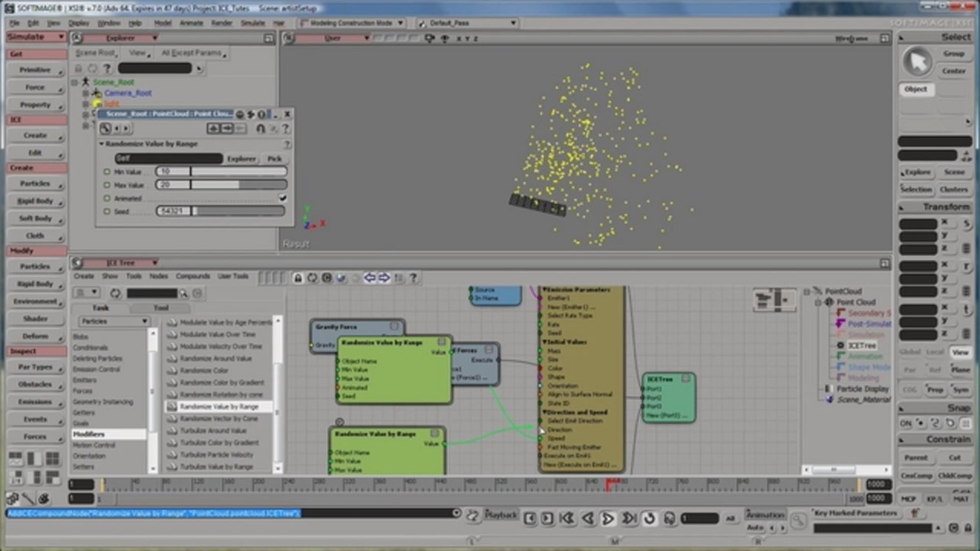
Task: Open the Simulate module dropdown
Action: 36,37
